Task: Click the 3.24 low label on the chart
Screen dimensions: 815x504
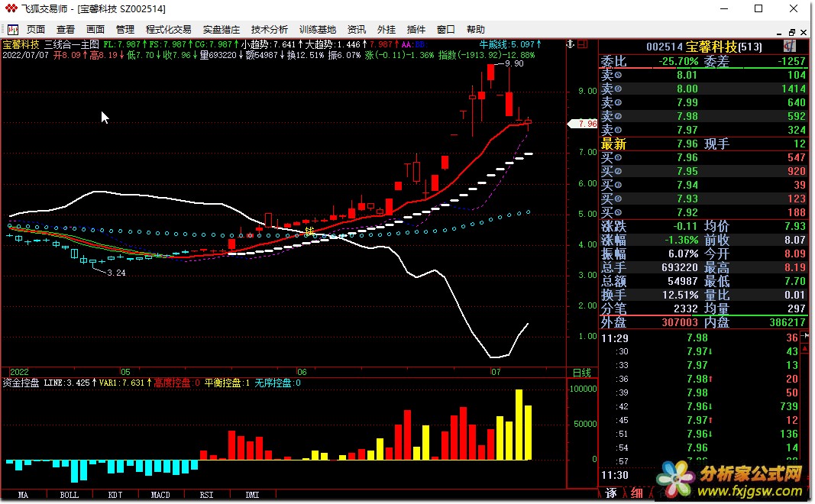Action: tap(116, 273)
